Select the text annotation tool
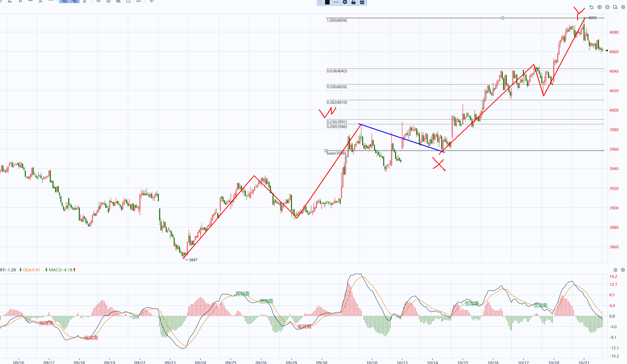 click(20, 1)
